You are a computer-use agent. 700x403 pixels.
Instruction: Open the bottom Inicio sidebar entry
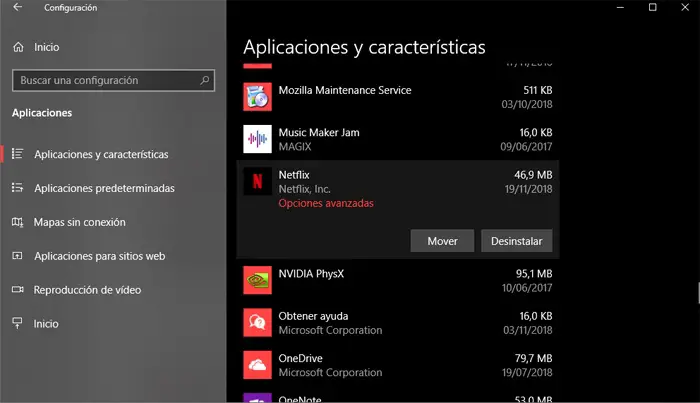pos(46,324)
